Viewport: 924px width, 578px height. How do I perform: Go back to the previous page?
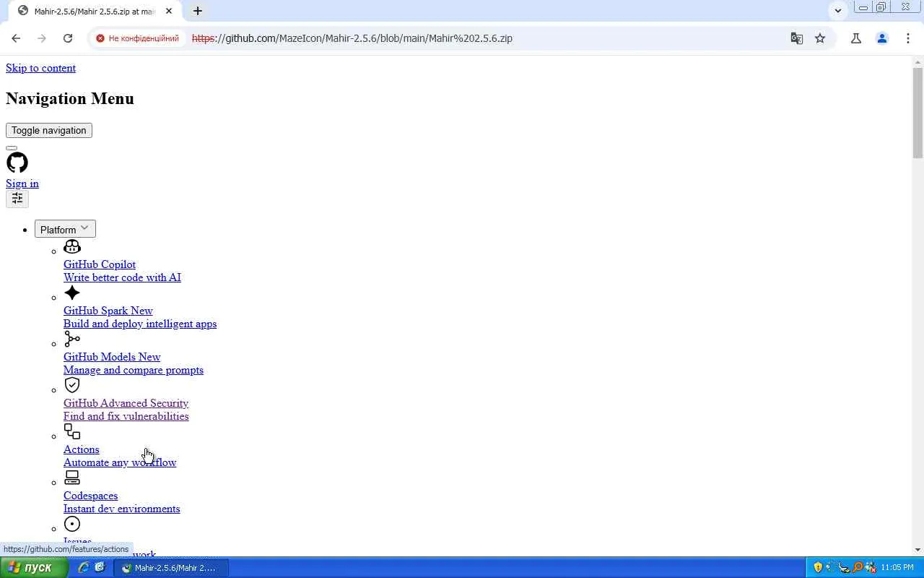point(16,38)
